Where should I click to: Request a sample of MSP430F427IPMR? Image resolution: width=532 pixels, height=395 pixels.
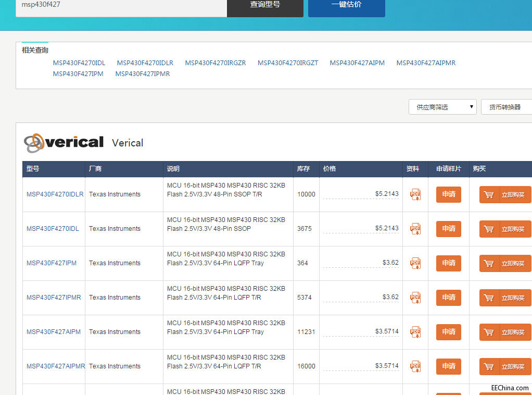coord(449,298)
